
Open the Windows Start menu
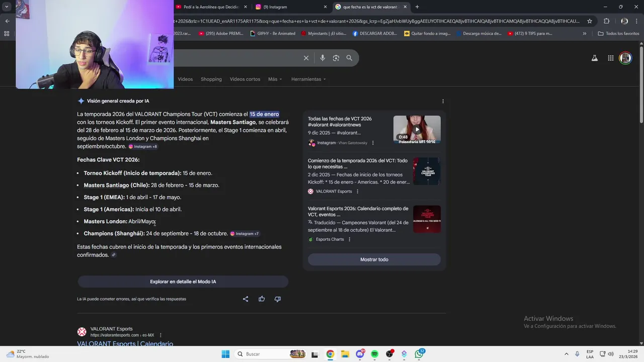pos(225,354)
